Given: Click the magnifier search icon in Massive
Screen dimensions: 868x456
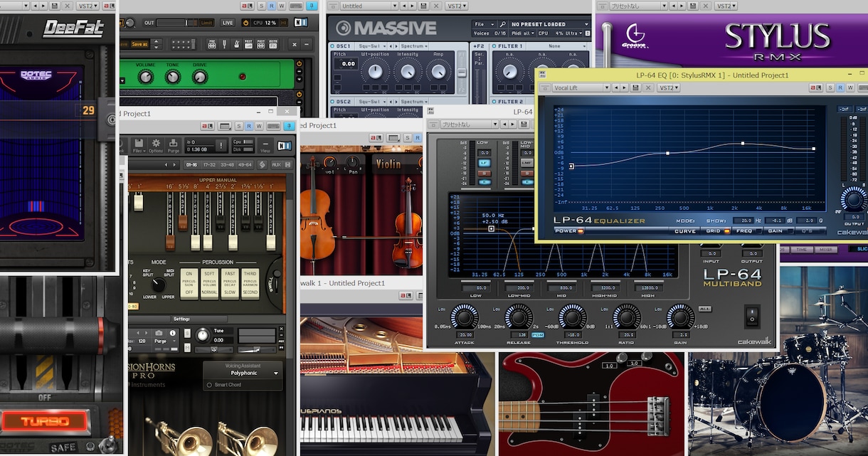Looking at the screenshot, I should [x=503, y=24].
